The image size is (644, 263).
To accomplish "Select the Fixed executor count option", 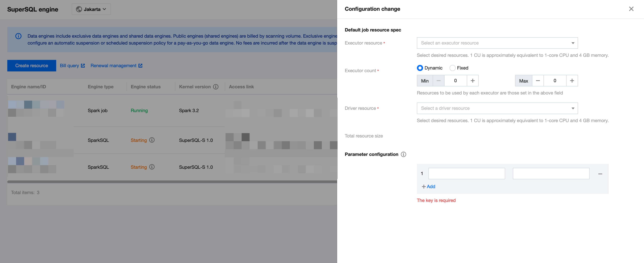I will click(452, 68).
